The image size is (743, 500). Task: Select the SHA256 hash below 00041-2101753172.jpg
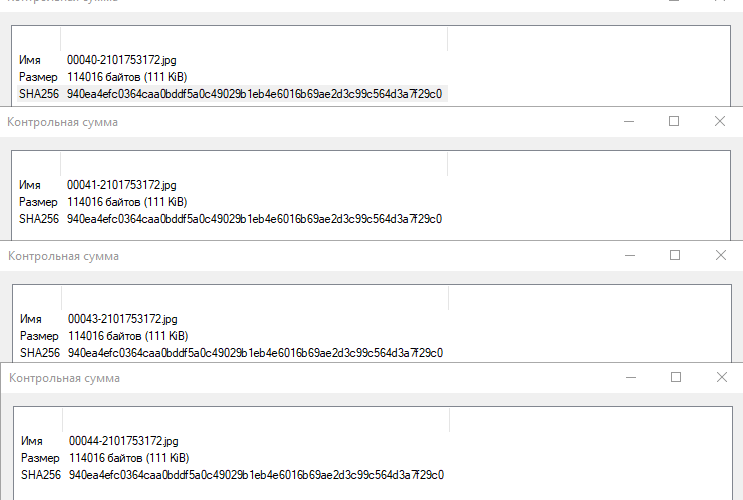(x=254, y=219)
